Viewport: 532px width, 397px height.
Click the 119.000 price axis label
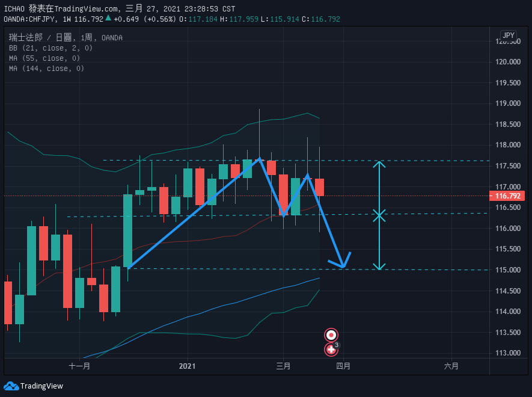coord(508,103)
